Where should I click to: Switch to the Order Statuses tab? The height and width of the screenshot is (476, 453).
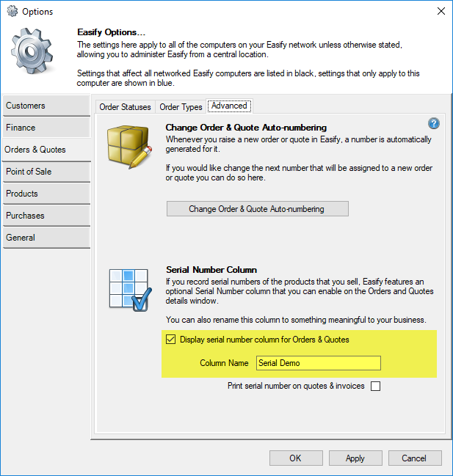click(125, 107)
